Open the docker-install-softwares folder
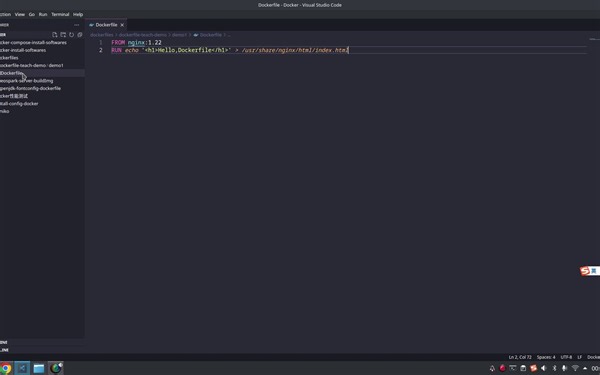The image size is (600, 375). click(x=42, y=50)
